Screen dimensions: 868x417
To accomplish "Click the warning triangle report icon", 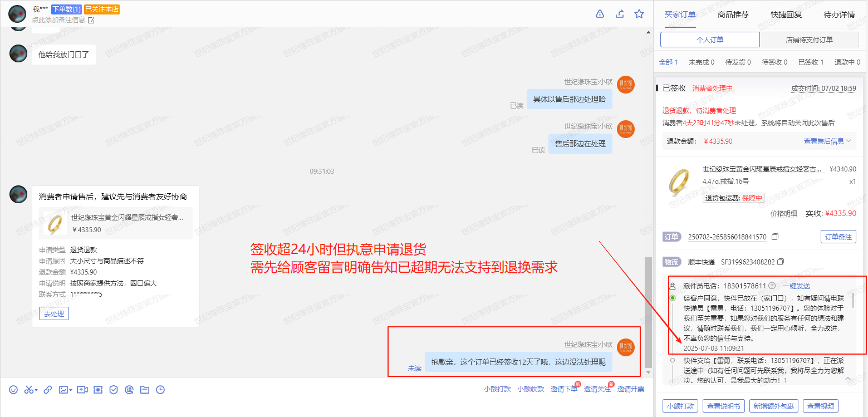I will click(600, 14).
